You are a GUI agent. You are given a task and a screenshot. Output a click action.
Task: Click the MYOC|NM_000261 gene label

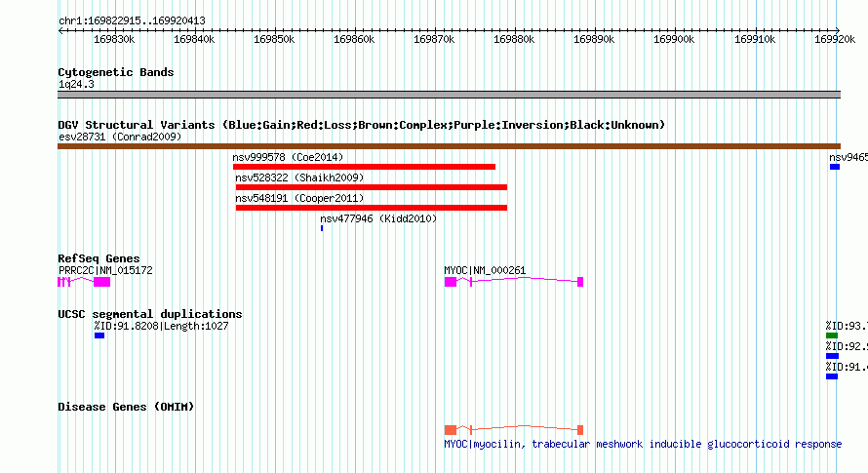click(485, 270)
